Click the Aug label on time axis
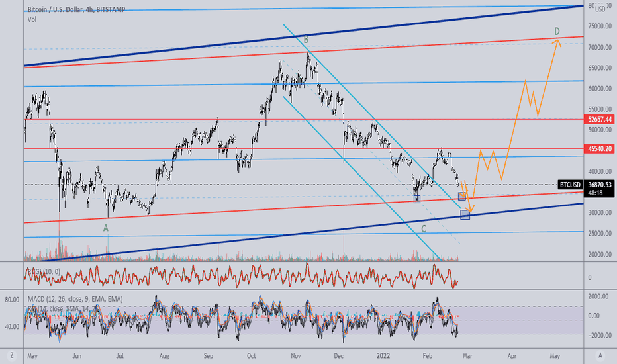Screen dimensions: 617x364 (x=164, y=356)
